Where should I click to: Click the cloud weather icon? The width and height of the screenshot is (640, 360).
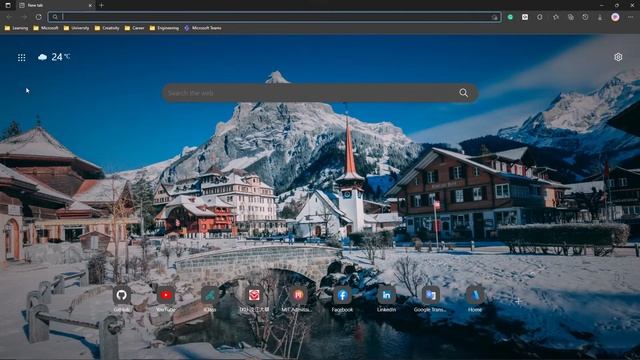click(x=42, y=57)
